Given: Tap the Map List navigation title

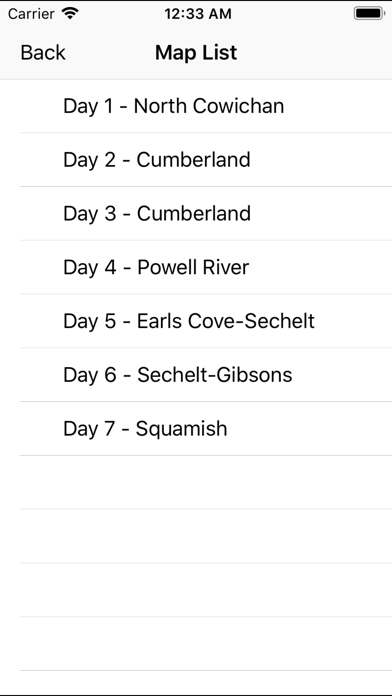Looking at the screenshot, I should point(196,53).
